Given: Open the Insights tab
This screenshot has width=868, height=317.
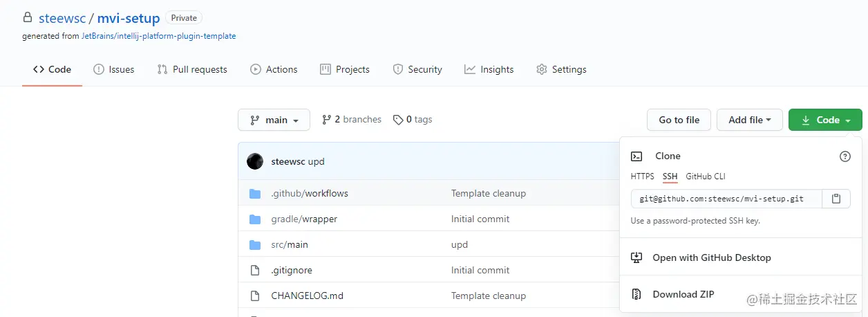Looking at the screenshot, I should point(489,69).
